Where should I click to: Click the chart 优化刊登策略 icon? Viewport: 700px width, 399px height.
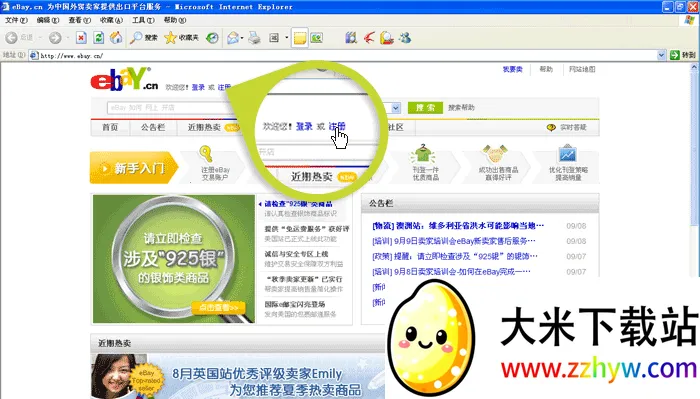tap(567, 154)
